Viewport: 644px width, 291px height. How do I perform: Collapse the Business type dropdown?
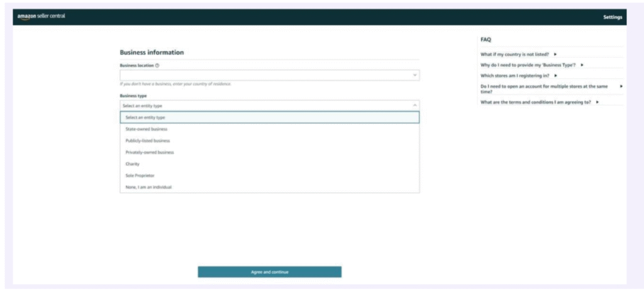pyautogui.click(x=269, y=106)
